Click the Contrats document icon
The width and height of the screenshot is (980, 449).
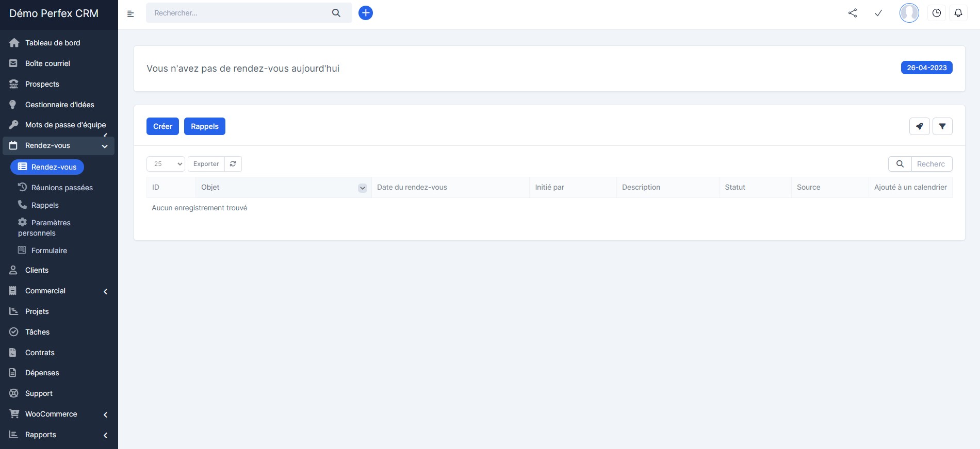point(13,353)
